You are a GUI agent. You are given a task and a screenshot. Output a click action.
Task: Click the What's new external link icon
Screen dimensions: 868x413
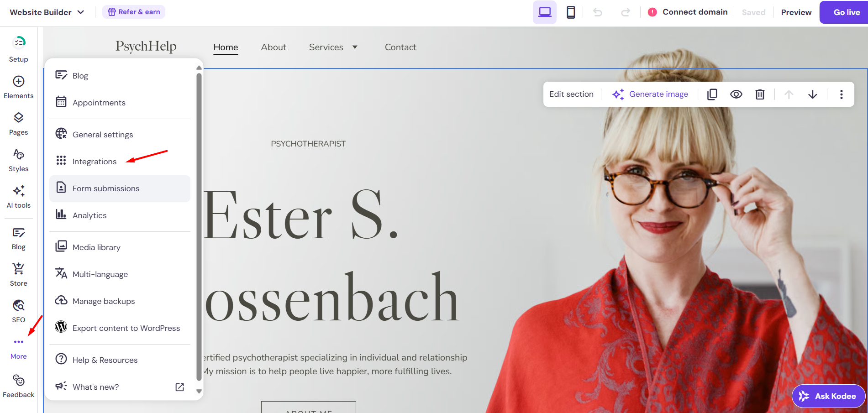tap(180, 387)
